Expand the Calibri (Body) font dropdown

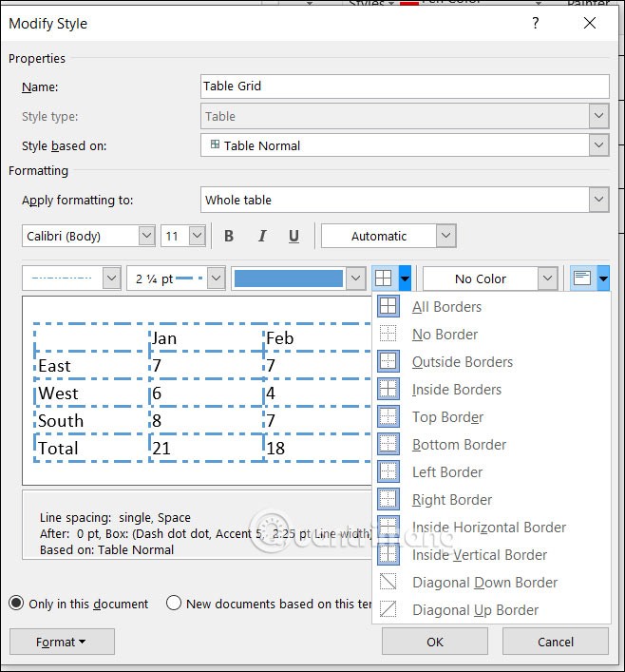pyautogui.click(x=146, y=236)
